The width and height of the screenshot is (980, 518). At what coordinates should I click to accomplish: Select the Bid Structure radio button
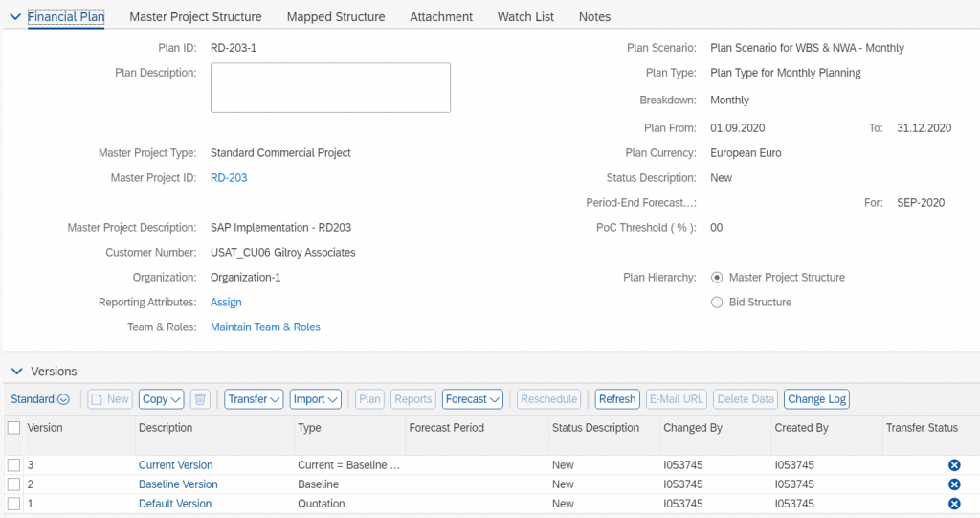point(717,303)
